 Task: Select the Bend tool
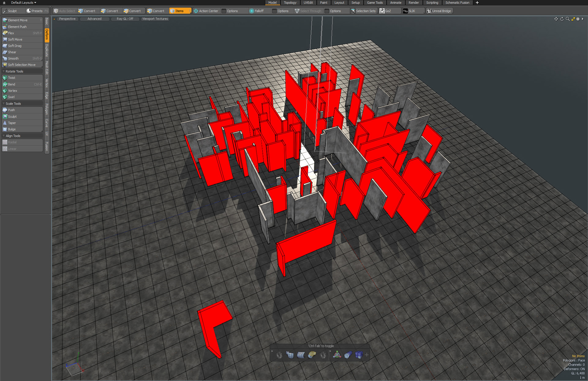pyautogui.click(x=22, y=84)
